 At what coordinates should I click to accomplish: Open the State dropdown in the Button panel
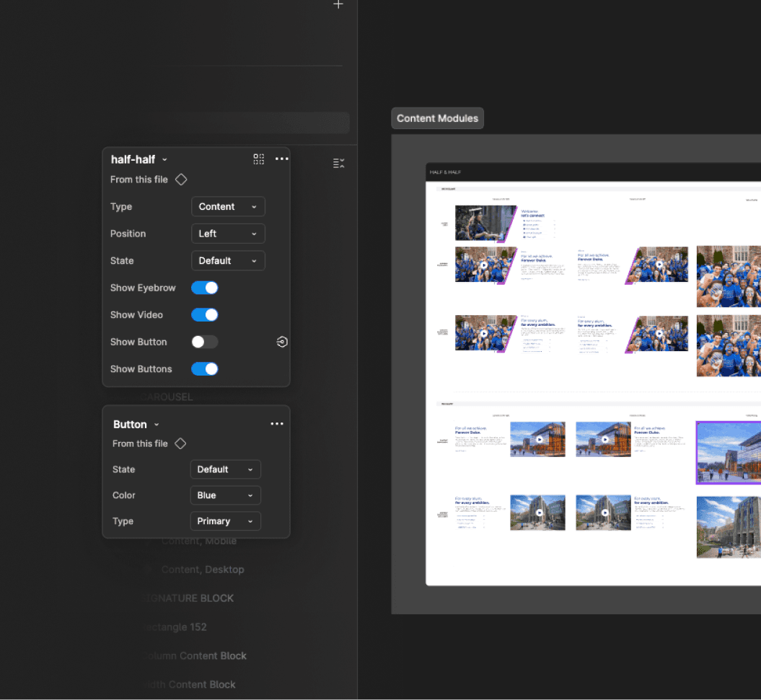[225, 469]
